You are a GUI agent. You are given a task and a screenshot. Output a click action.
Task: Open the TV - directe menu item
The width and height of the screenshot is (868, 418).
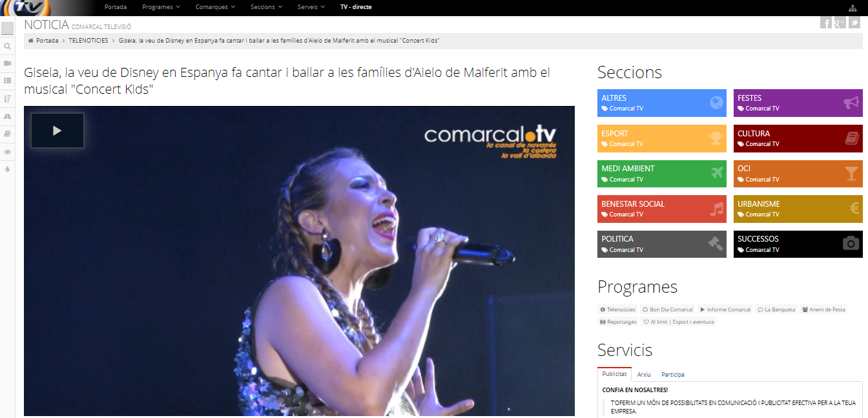pyautogui.click(x=356, y=7)
